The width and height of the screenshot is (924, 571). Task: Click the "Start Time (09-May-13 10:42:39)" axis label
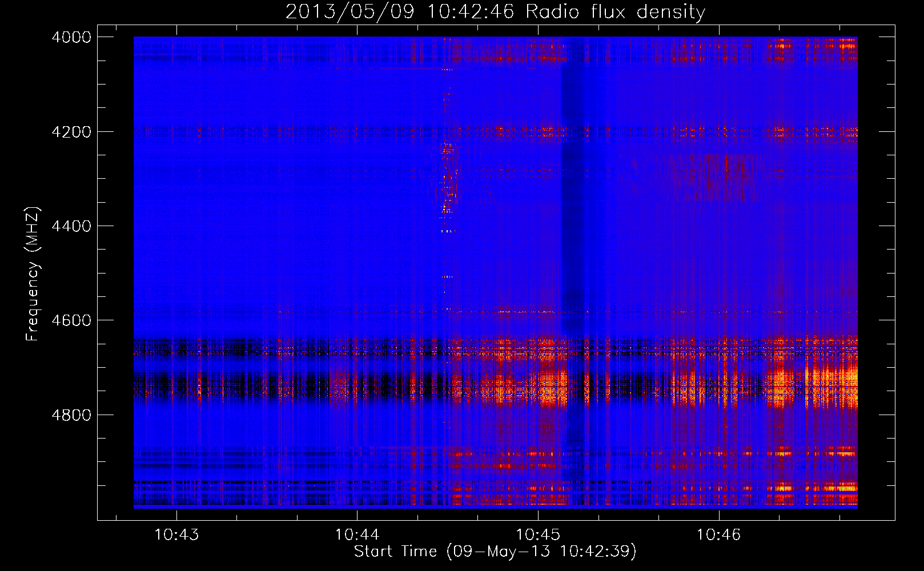pyautogui.click(x=495, y=552)
